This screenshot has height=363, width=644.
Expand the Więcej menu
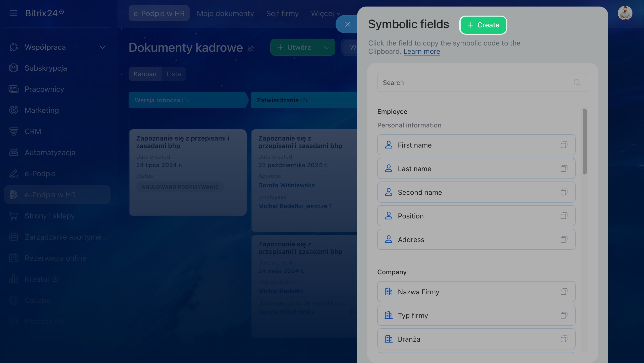point(326,14)
